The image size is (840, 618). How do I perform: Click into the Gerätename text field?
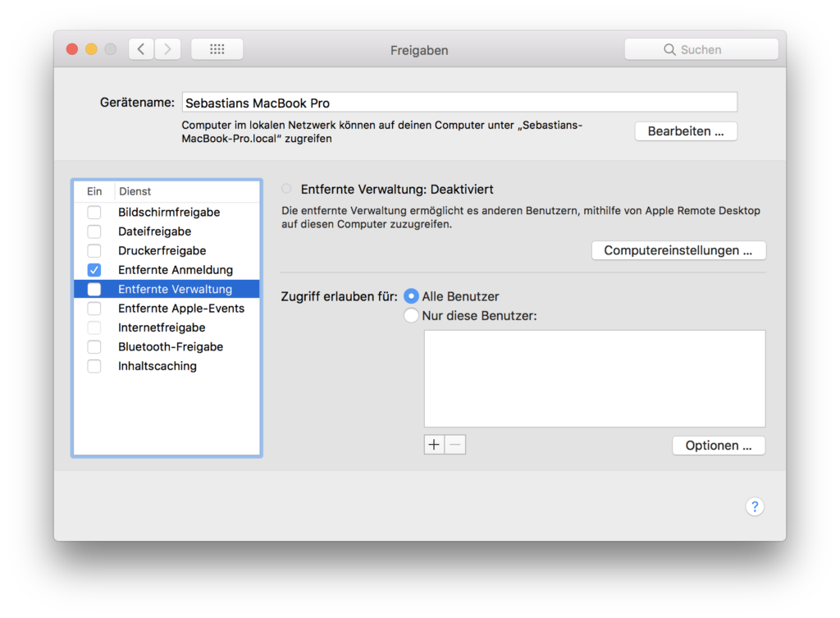click(459, 103)
